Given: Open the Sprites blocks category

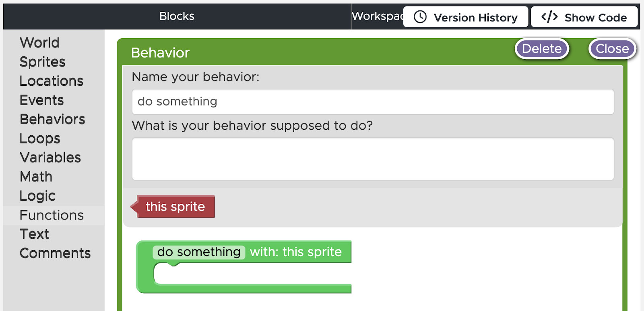Looking at the screenshot, I should pos(42,62).
